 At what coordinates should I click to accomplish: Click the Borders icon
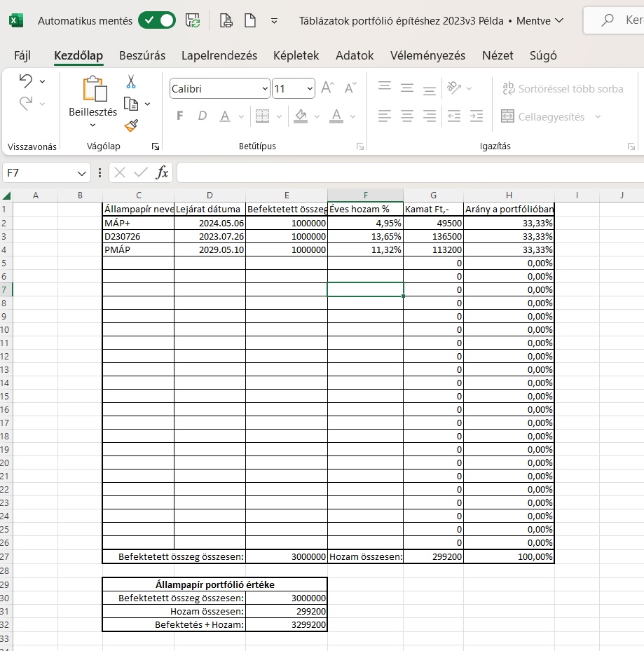pos(262,116)
